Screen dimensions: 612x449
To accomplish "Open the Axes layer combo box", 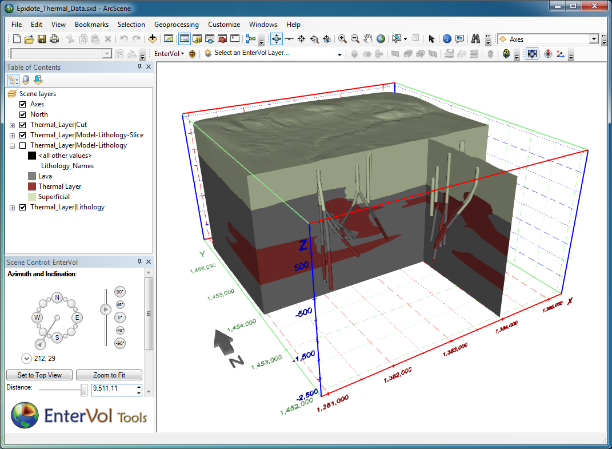I will coord(548,39).
